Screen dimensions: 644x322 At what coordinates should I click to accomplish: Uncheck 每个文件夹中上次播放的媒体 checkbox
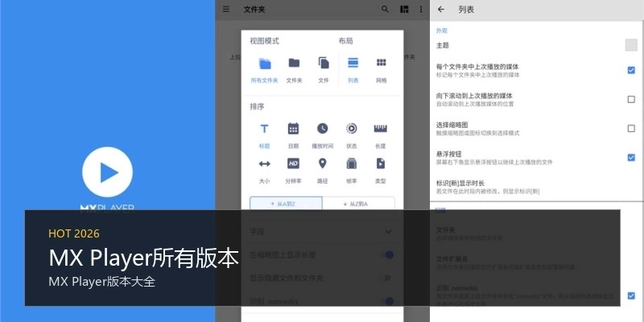pyautogui.click(x=631, y=70)
